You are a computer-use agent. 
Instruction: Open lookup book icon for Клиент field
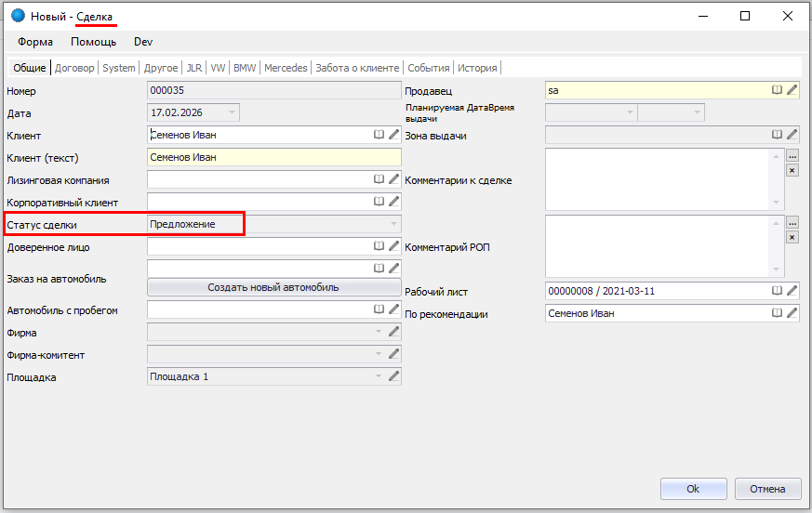pos(379,135)
